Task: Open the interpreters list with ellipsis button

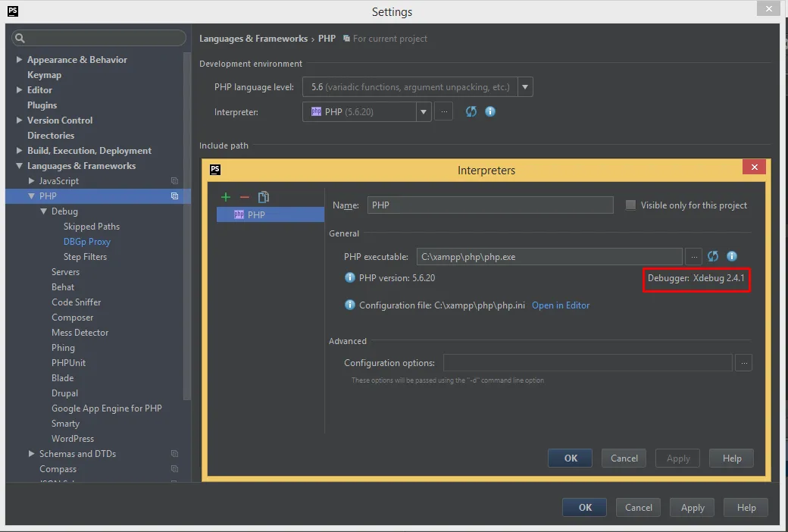Action: point(444,111)
